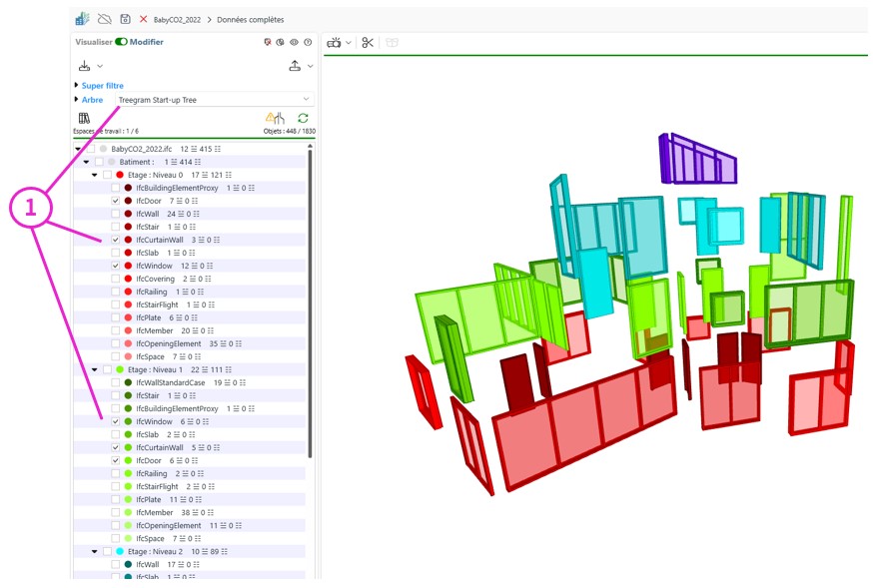The height and width of the screenshot is (588, 873).
Task: Click the save disk icon in header
Action: (x=125, y=19)
